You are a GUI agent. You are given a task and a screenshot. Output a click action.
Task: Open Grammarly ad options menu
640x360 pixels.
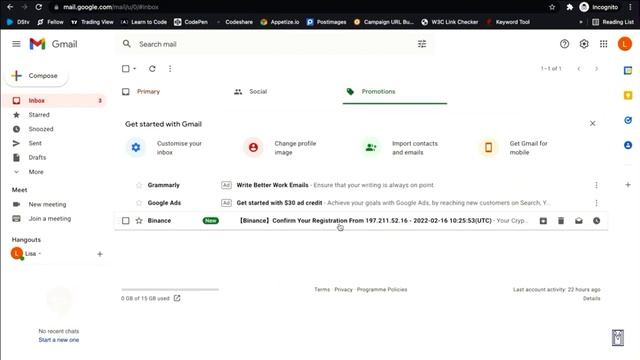[x=596, y=185]
